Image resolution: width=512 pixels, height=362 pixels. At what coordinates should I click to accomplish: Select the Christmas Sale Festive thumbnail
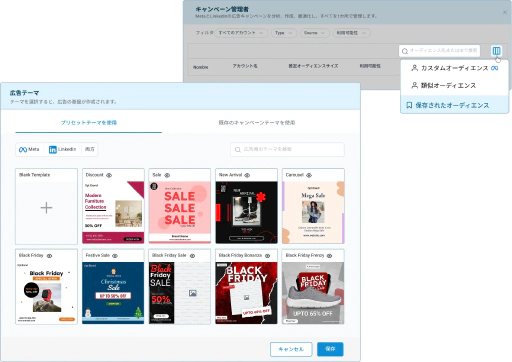[113, 293]
